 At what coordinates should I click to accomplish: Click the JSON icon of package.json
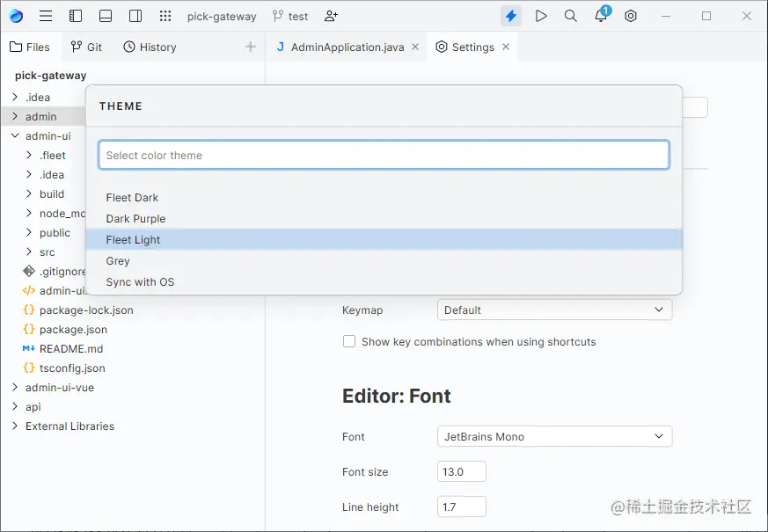tap(29, 330)
